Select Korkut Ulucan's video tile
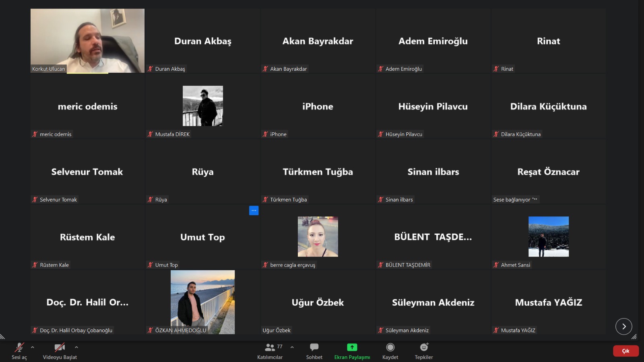 pos(87,40)
